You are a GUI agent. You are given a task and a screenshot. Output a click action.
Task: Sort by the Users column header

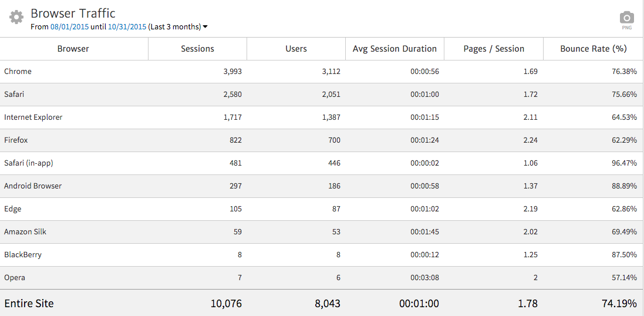pos(296,49)
